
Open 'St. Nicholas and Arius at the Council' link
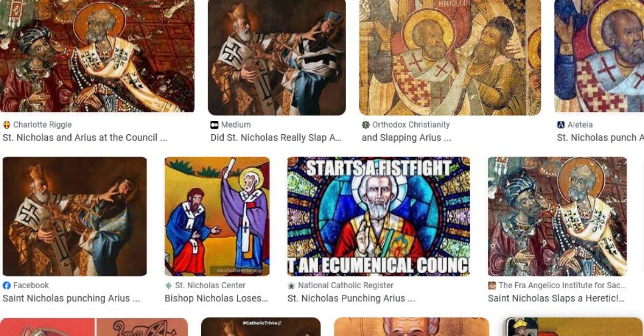(85, 137)
